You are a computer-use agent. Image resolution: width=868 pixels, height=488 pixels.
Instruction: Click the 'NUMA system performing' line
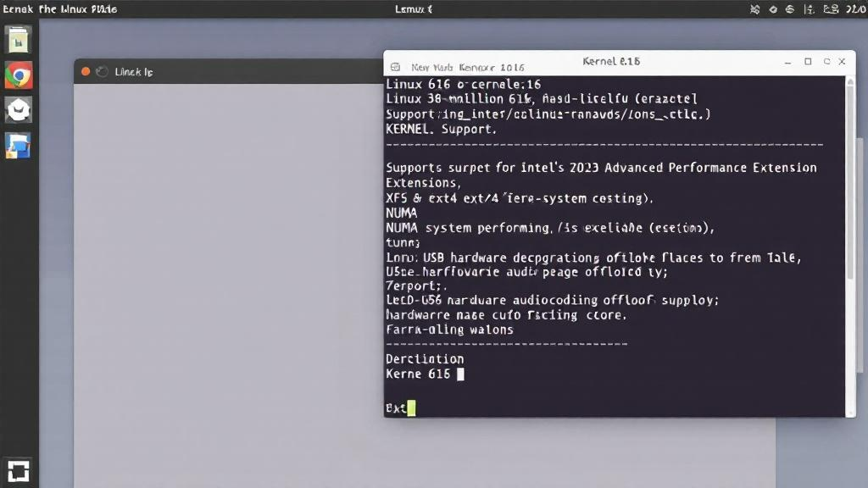point(549,228)
